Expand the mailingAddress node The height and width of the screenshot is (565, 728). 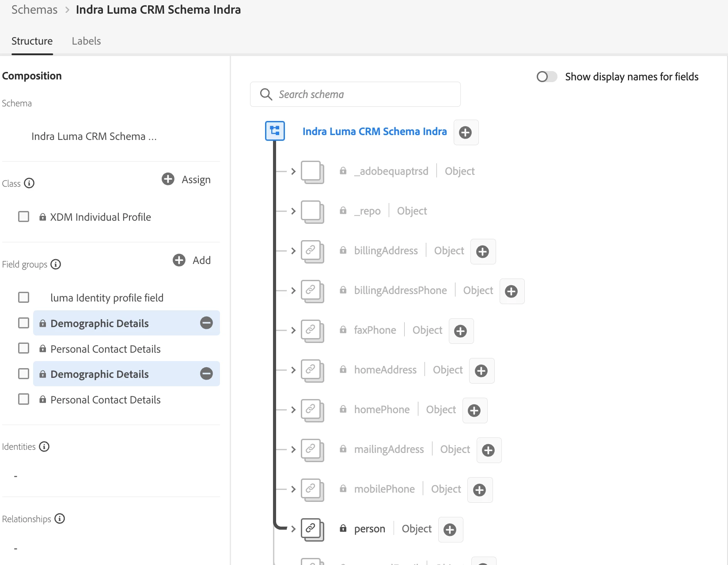pyautogui.click(x=293, y=449)
